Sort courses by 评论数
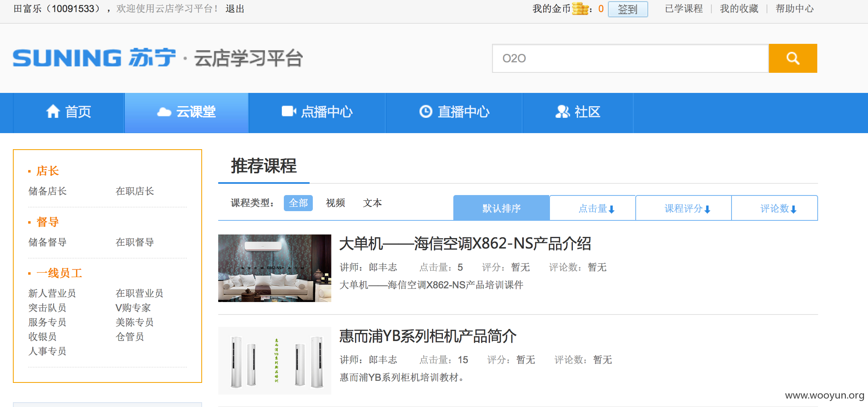 [775, 208]
